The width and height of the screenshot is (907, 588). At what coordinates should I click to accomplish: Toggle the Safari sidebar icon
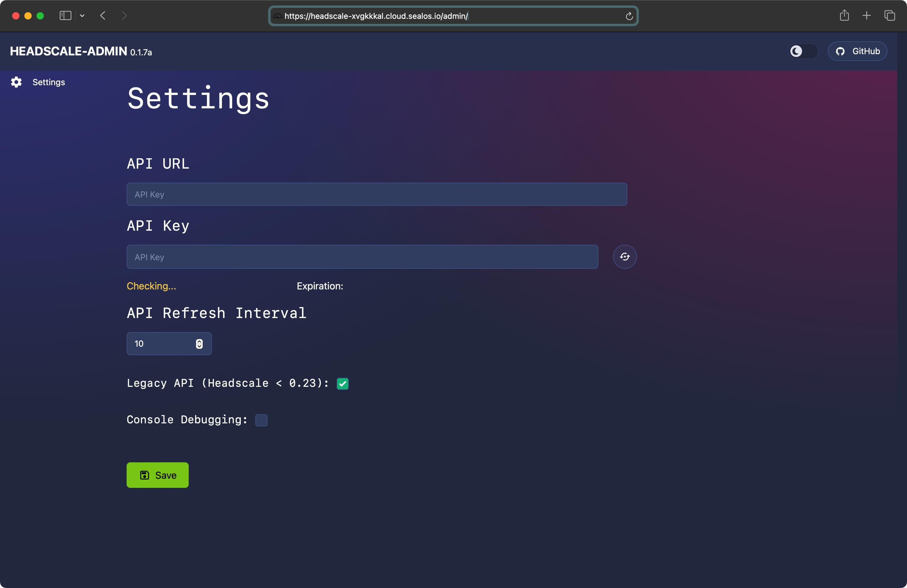click(x=65, y=16)
